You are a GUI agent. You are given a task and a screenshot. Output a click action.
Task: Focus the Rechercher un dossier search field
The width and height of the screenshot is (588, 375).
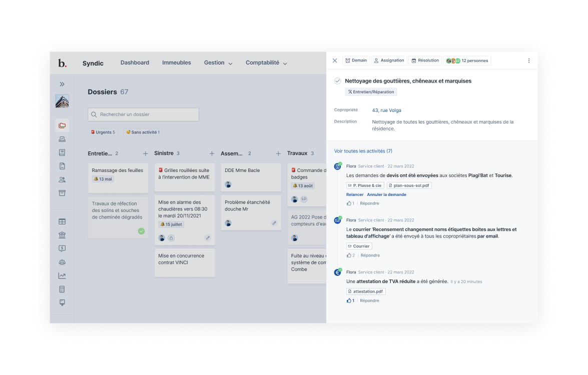[x=143, y=114]
